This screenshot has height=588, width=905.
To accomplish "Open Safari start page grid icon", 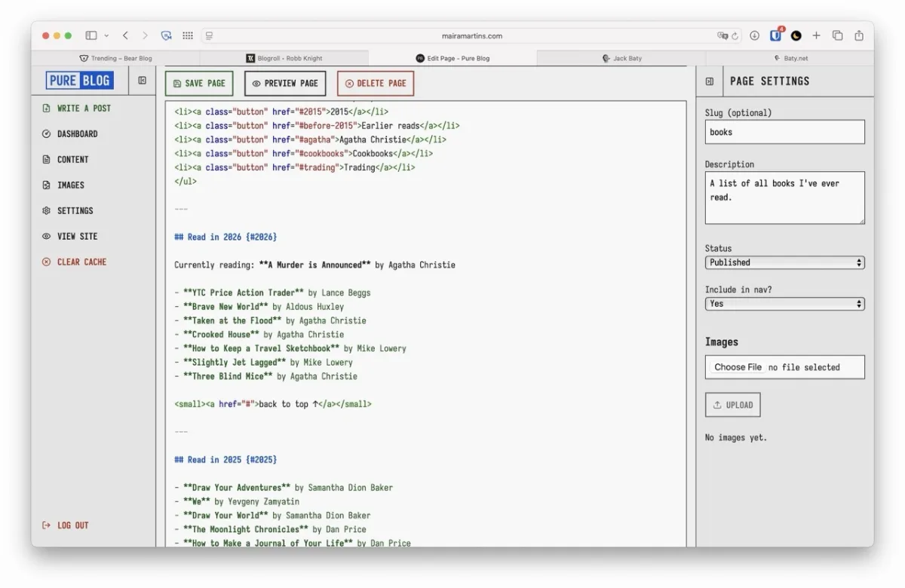I will 188,35.
